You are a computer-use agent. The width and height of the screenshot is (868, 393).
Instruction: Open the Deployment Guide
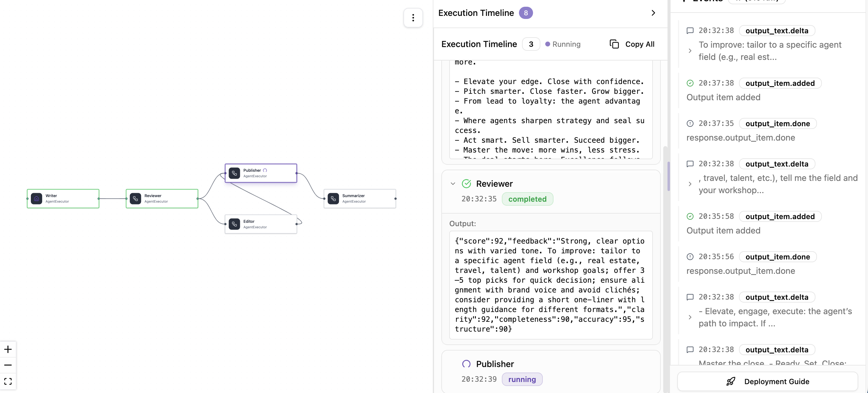pyautogui.click(x=767, y=382)
